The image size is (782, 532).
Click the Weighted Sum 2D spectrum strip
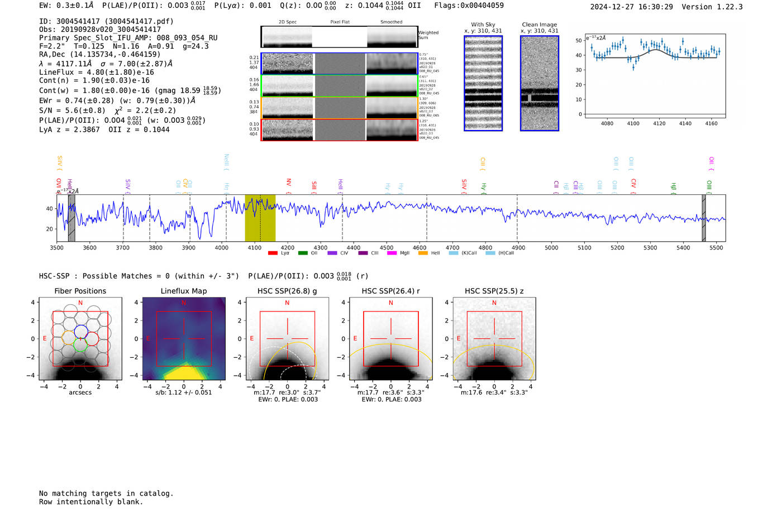pyautogui.click(x=340, y=37)
